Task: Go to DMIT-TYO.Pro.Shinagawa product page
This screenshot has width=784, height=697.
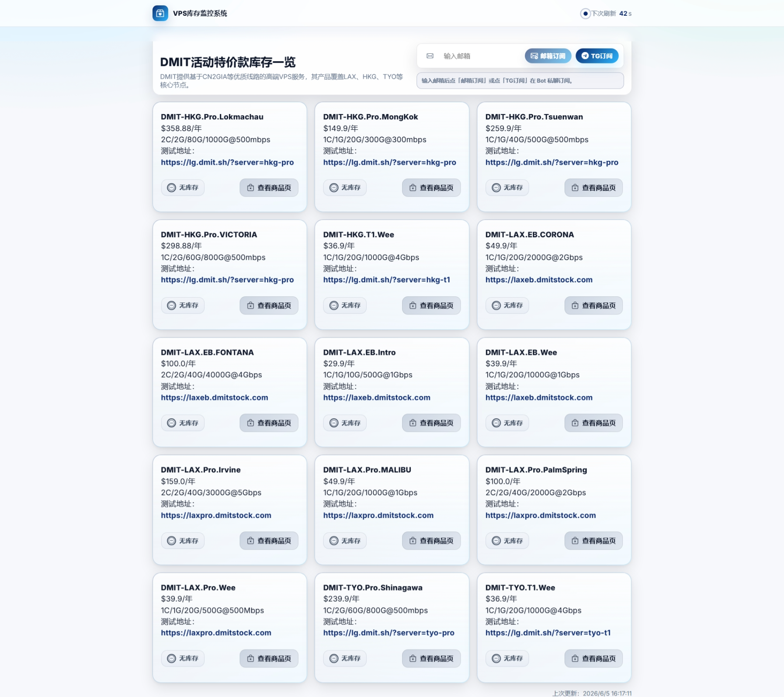Action: (431, 659)
